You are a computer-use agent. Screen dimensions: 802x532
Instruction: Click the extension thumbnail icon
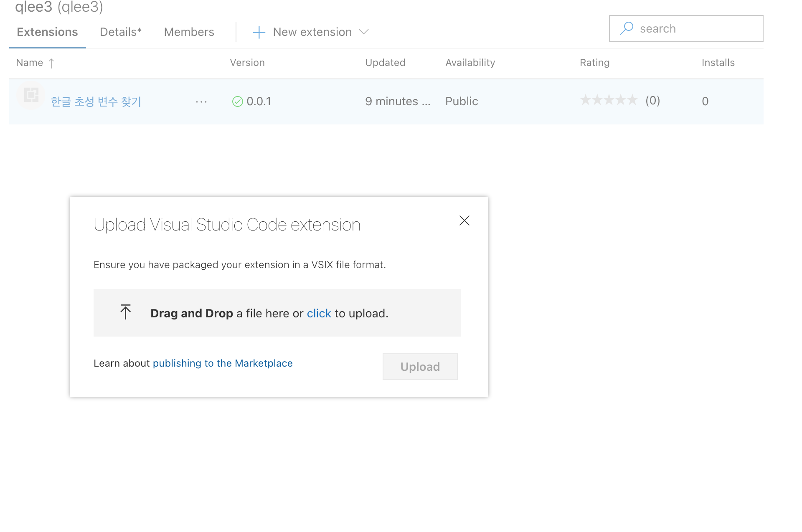click(31, 96)
